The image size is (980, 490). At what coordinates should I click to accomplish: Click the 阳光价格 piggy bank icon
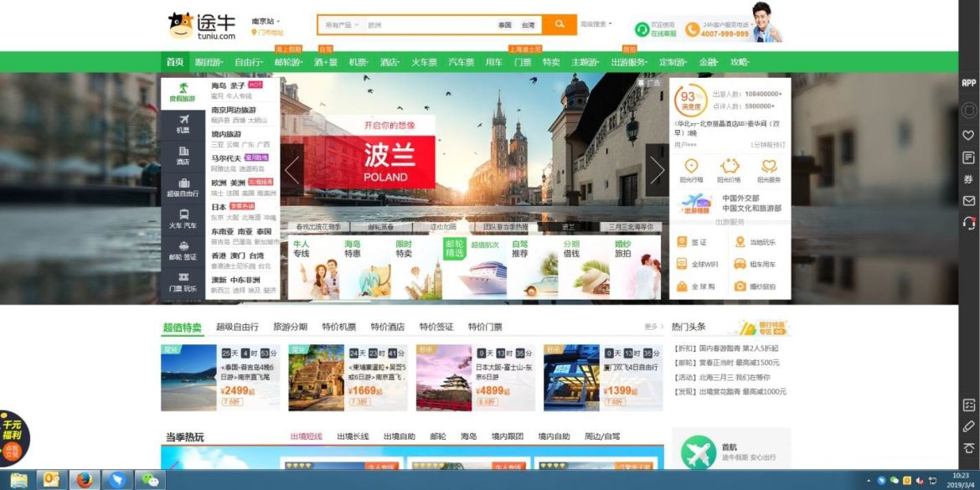(728, 170)
